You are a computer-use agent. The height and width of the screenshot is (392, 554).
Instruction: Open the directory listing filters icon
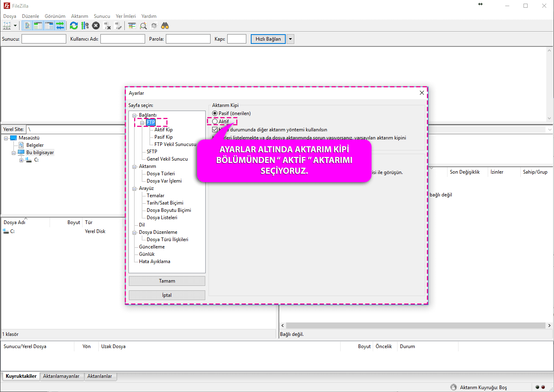(132, 26)
